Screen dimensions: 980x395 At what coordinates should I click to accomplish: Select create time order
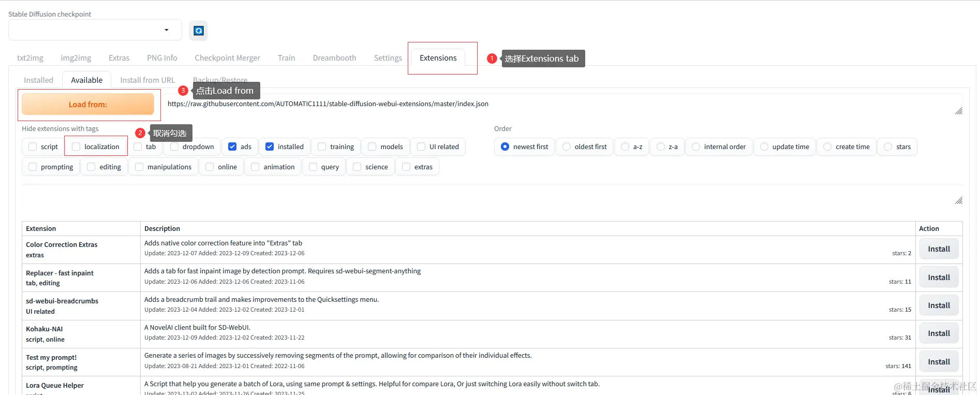[827, 147]
